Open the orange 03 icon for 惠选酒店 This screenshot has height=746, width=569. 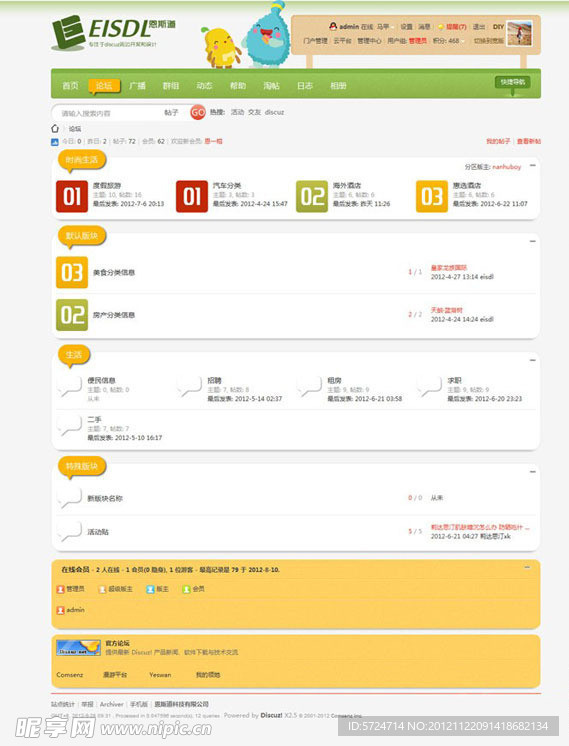tap(432, 196)
